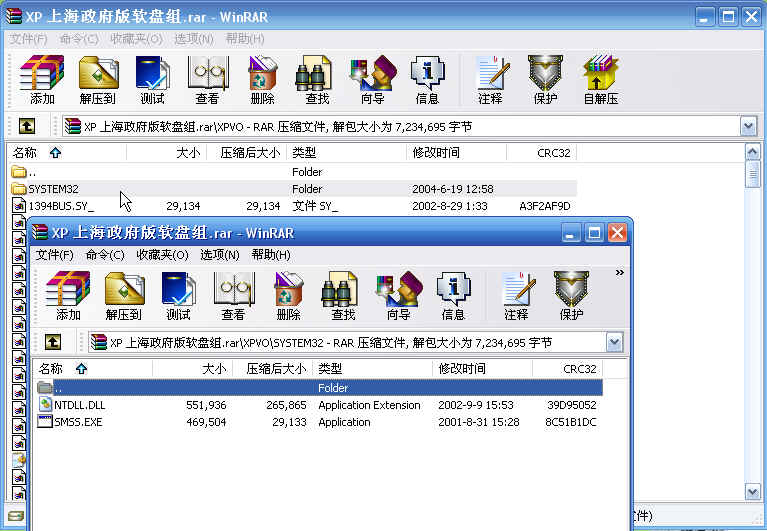Click Extract To (解压到) in front window

[124, 296]
